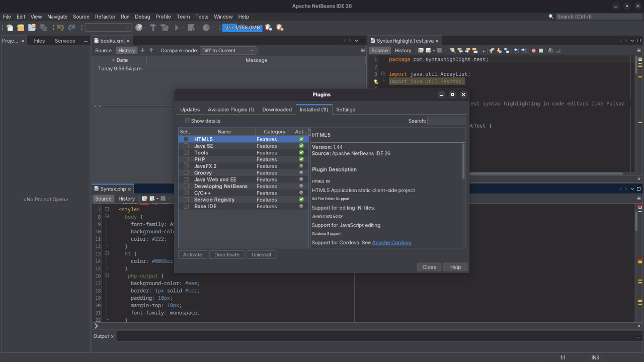The image size is (644, 362).
Task: Click the Profile Project toolbar icon
Action: tap(206, 28)
